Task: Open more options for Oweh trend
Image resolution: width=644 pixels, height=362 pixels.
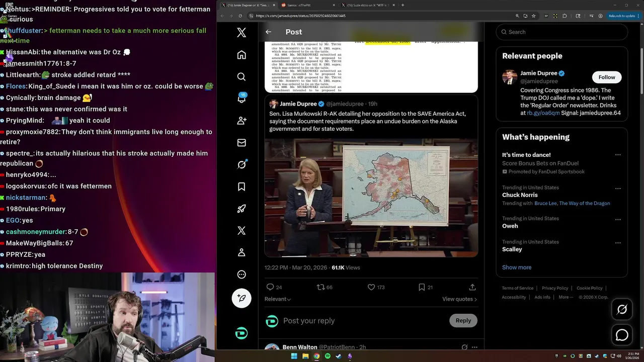Action: 618,220
